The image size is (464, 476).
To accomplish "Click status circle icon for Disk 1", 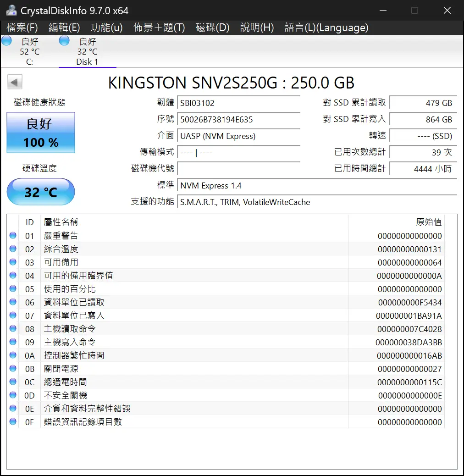I will tap(64, 40).
